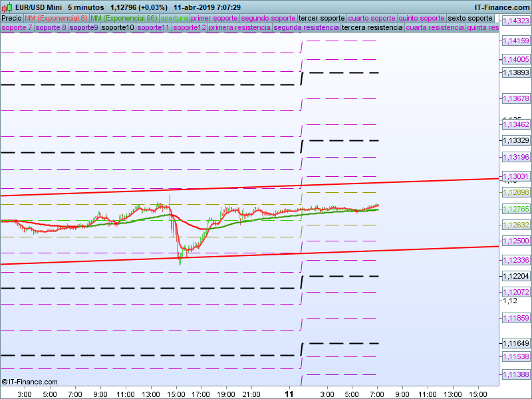Click the apertura legend label
The height and width of the screenshot is (399, 532).
coord(174,18)
